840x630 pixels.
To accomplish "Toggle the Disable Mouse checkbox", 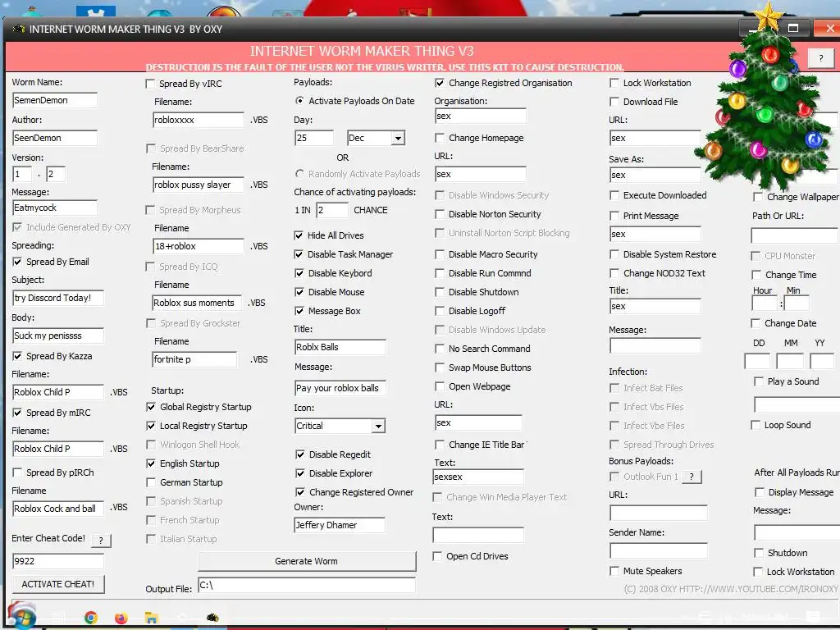I will pyautogui.click(x=299, y=292).
